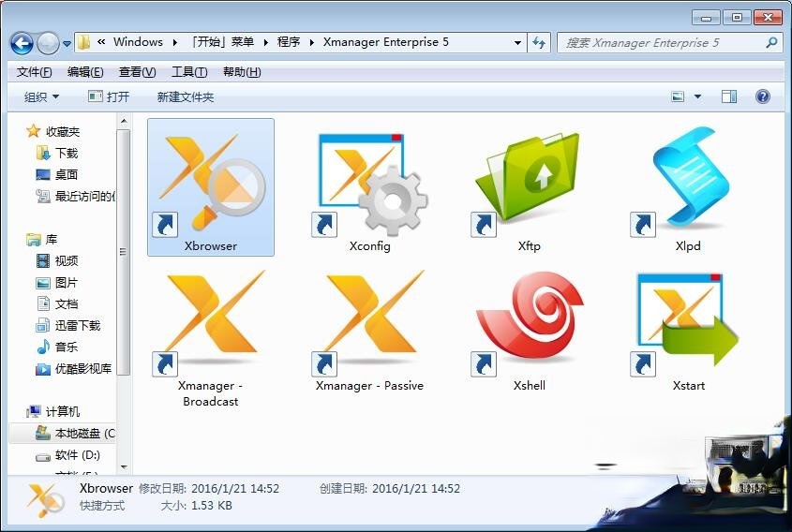Expand the chevron after 「开始」菜单 breadcrumb

click(x=265, y=42)
